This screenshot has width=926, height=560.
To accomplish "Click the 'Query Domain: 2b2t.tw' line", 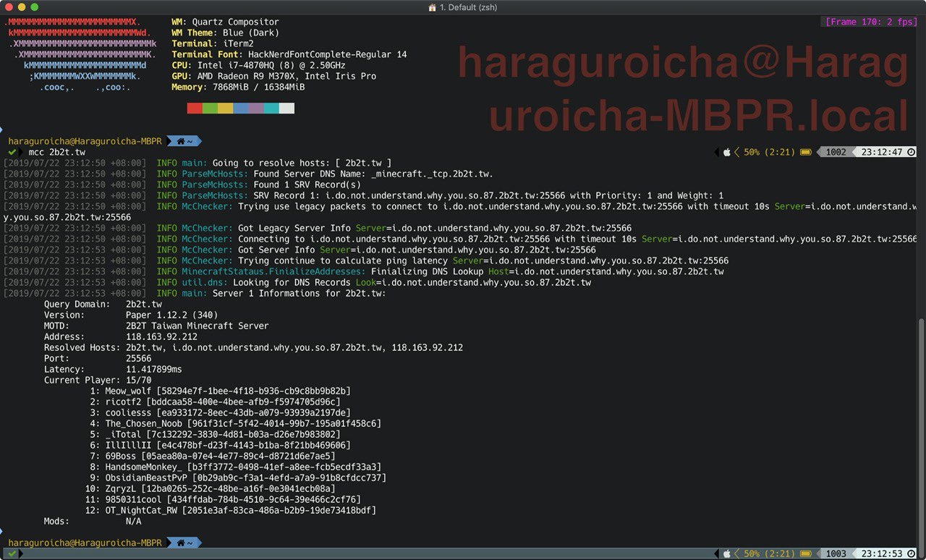I will 103,304.
